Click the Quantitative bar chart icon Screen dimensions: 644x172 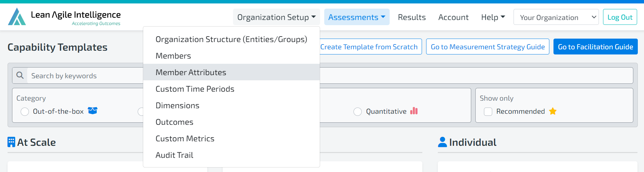tap(414, 111)
